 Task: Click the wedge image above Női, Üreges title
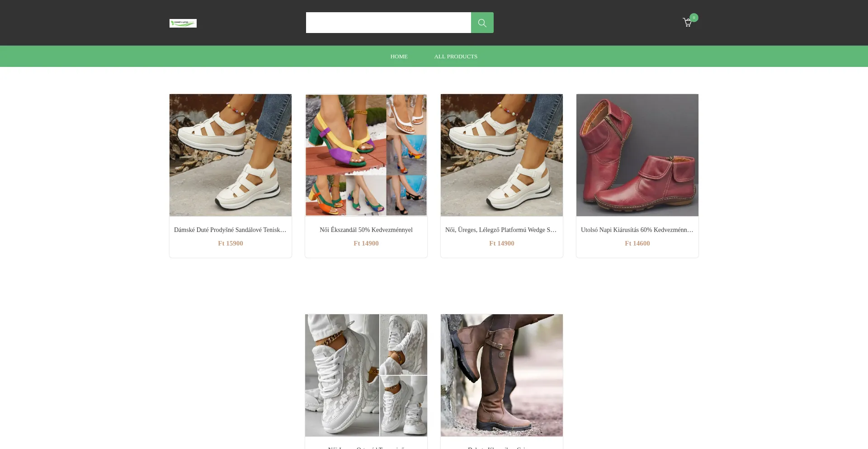pyautogui.click(x=501, y=155)
